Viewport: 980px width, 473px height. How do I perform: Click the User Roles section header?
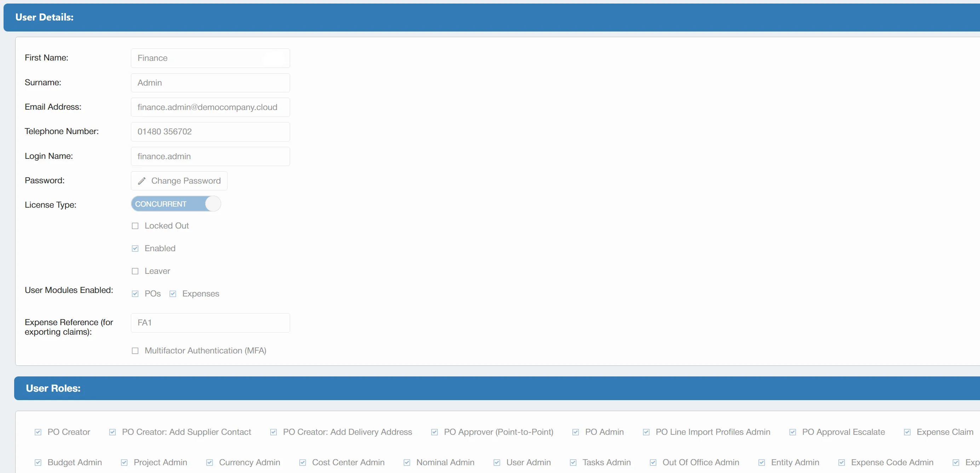[497, 388]
